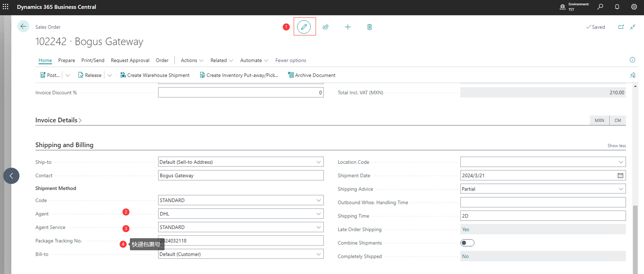Click the Invoice Discount % field

[241, 92]
